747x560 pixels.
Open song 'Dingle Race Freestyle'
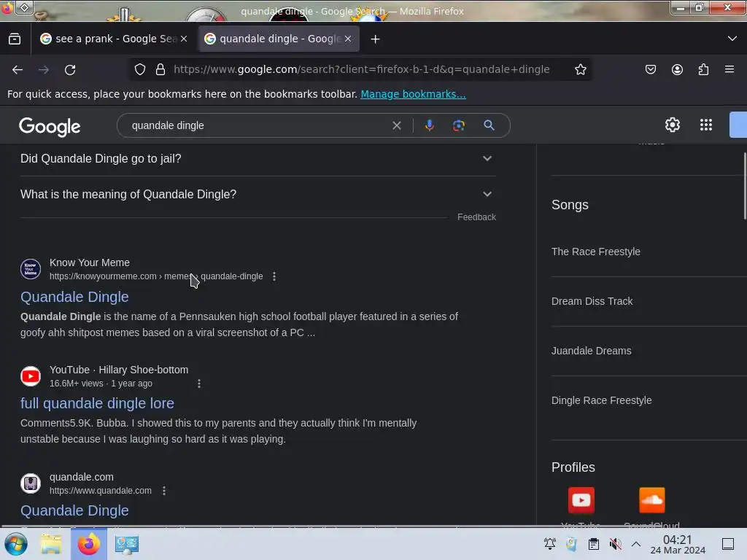click(601, 400)
